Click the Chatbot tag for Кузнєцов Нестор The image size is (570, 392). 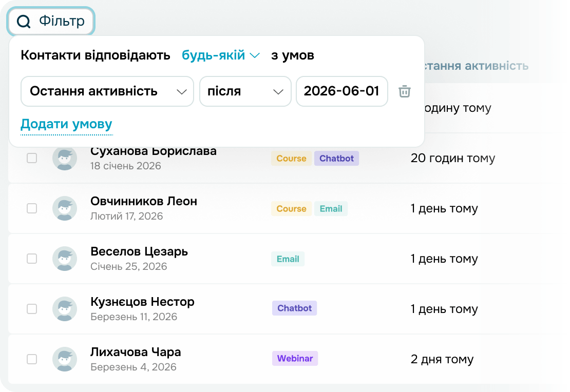[294, 308]
